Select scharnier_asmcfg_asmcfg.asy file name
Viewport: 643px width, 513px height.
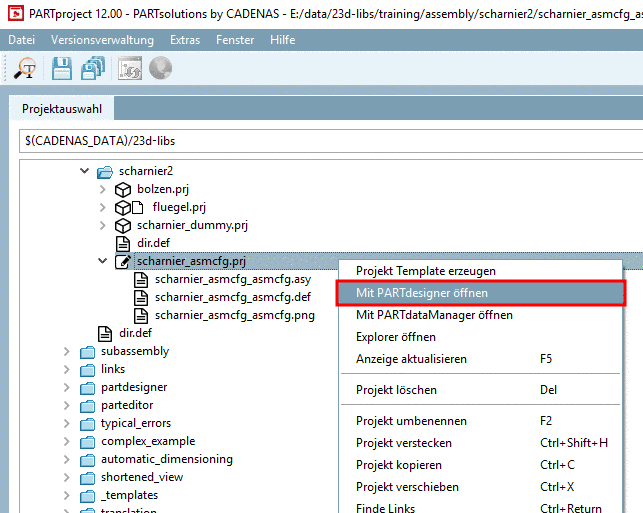(233, 280)
